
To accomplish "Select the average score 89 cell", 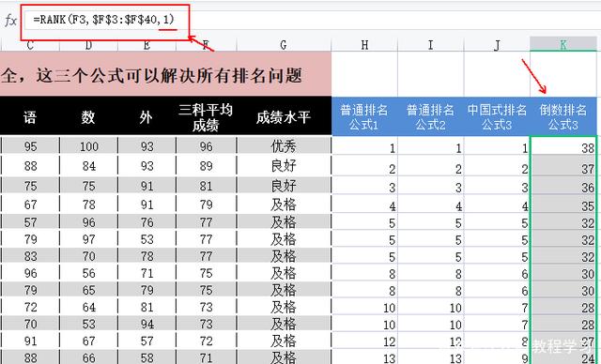I will 207,166.
